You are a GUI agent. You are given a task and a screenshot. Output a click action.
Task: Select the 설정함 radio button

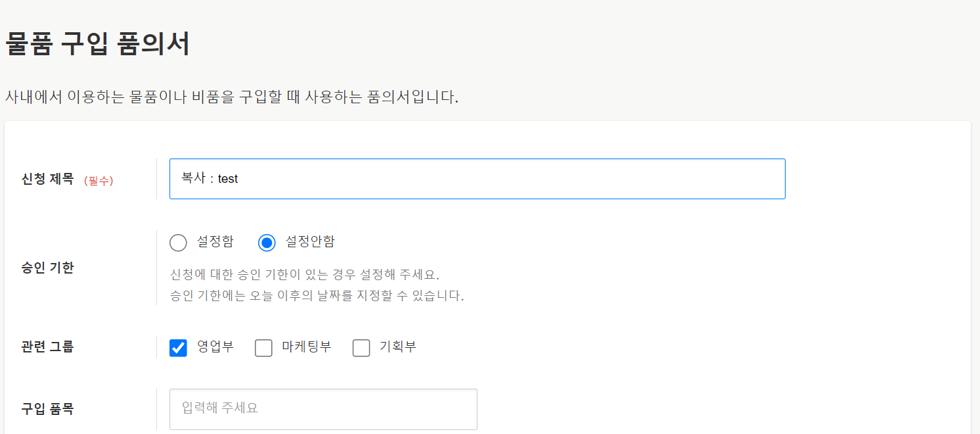click(x=178, y=243)
